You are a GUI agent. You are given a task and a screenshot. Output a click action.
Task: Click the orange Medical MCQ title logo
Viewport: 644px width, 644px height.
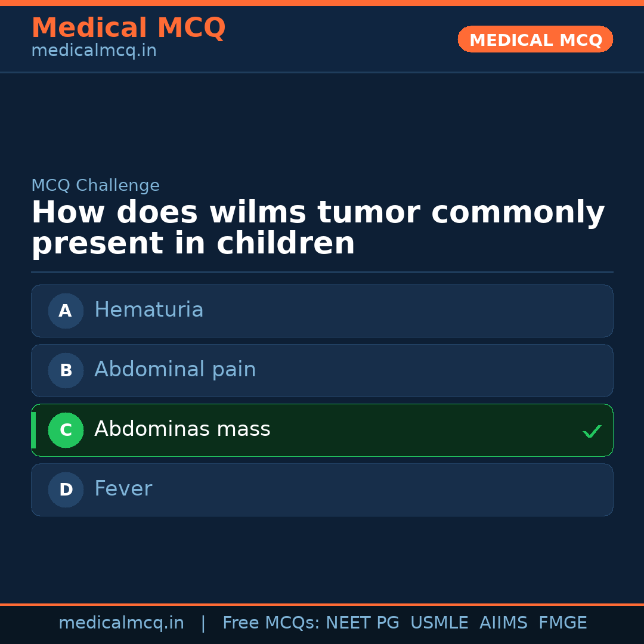click(128, 28)
